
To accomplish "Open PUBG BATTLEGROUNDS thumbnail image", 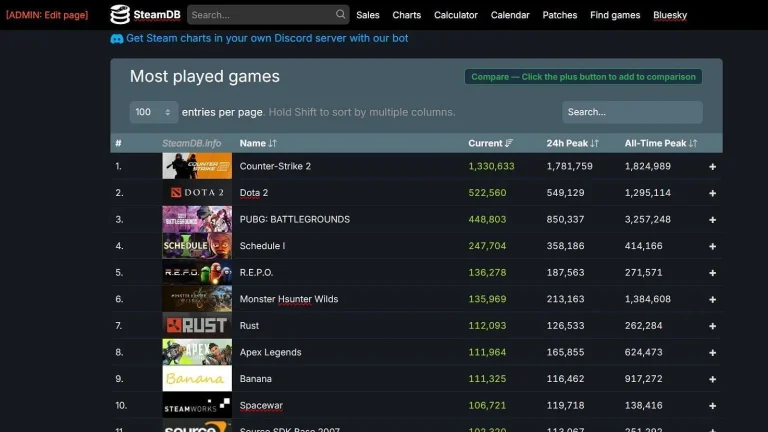I will pyautogui.click(x=197, y=219).
